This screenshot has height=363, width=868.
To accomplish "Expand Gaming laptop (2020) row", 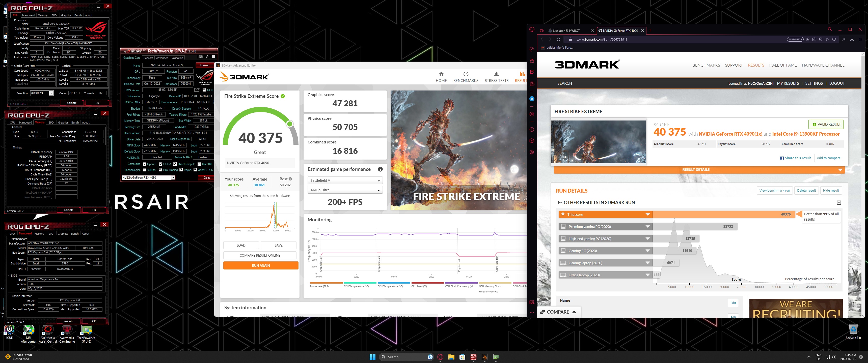I will point(606,263).
